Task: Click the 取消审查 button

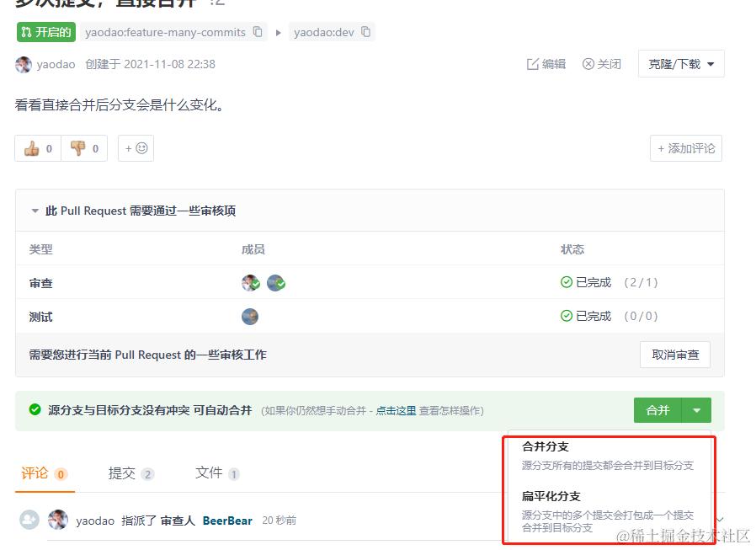Action: coord(674,355)
